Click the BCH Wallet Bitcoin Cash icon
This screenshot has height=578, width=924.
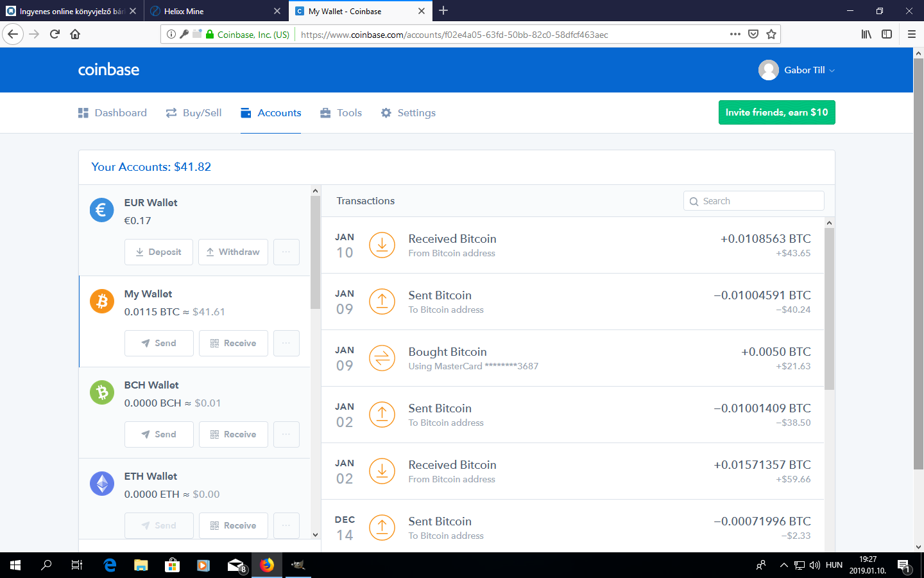101,392
